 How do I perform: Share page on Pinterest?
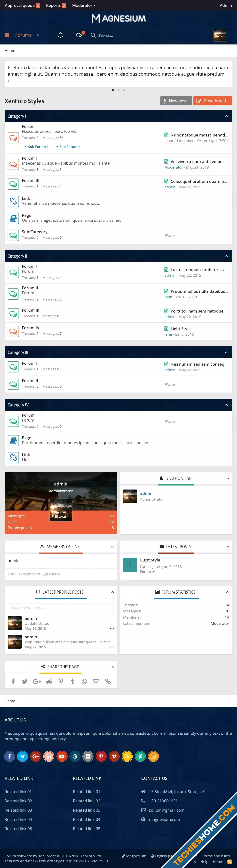tap(61, 681)
